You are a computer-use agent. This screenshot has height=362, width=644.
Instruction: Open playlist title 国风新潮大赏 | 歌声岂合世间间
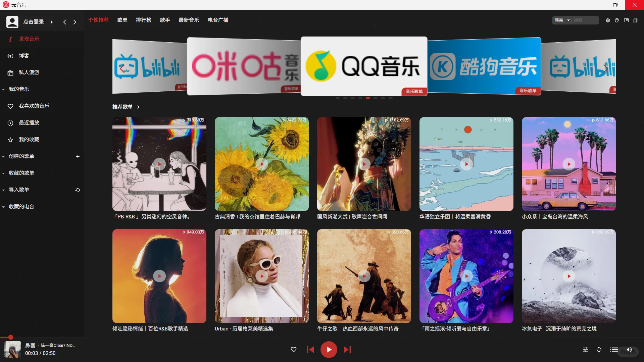352,217
